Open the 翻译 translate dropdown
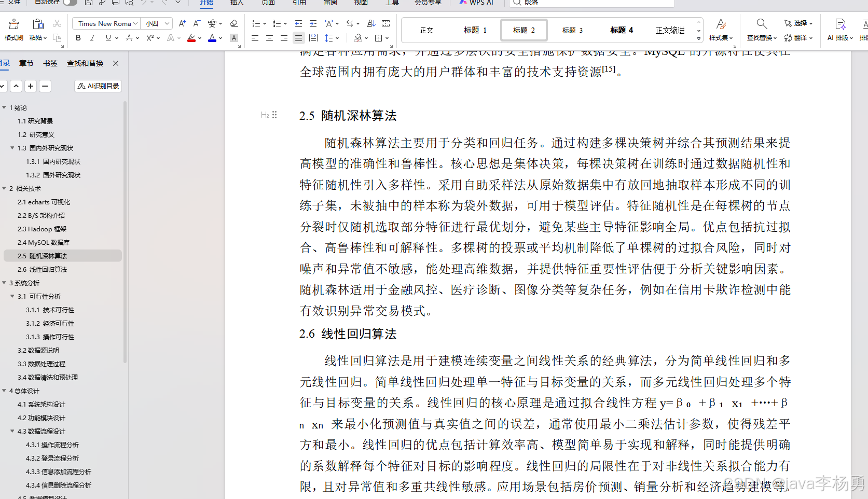This screenshot has width=868, height=499. click(x=798, y=38)
